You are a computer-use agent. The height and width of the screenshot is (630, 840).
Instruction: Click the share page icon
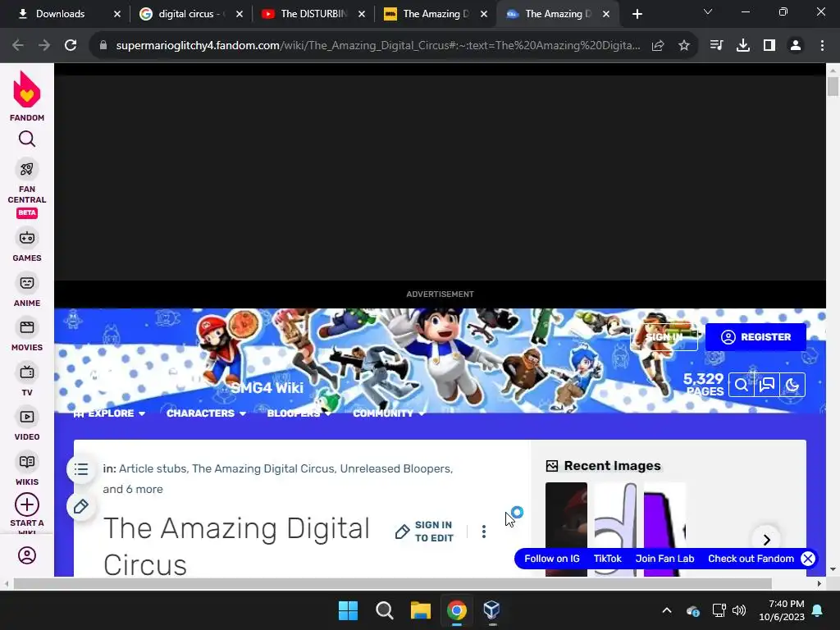coord(658,46)
